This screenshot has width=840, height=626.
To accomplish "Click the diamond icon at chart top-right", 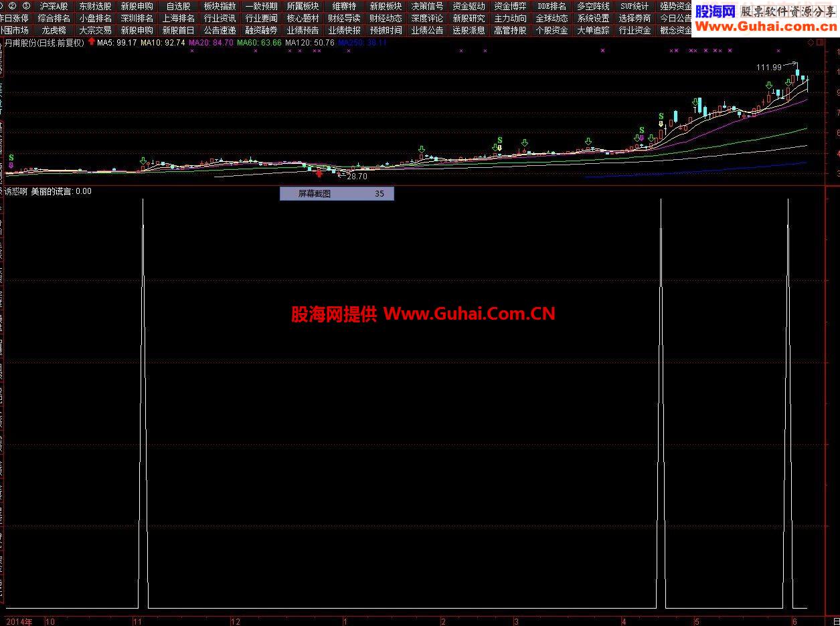I will [811, 42].
